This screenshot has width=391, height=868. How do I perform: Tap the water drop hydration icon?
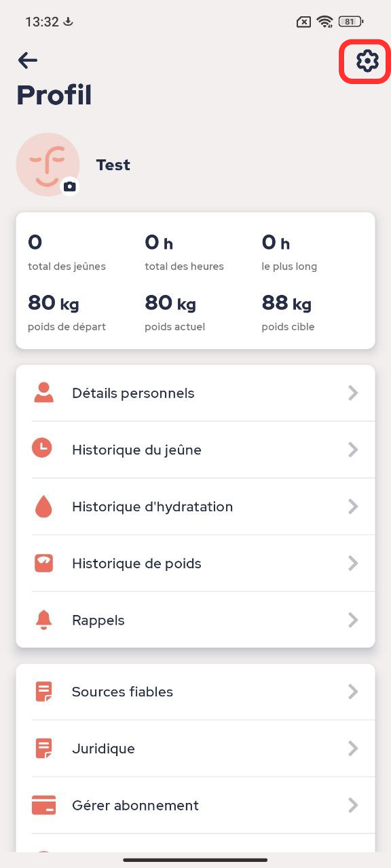click(x=43, y=507)
